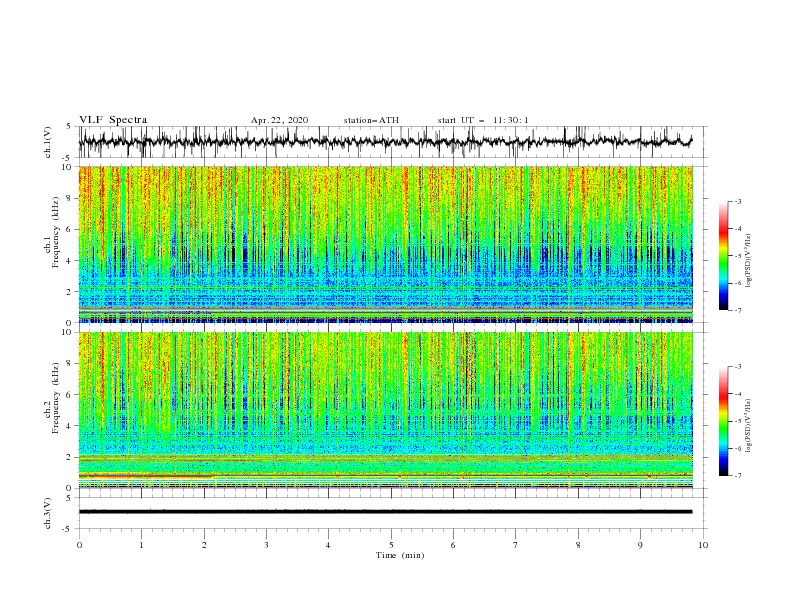
Task: Click the upper PSD color scale bar
Action: pos(723,256)
